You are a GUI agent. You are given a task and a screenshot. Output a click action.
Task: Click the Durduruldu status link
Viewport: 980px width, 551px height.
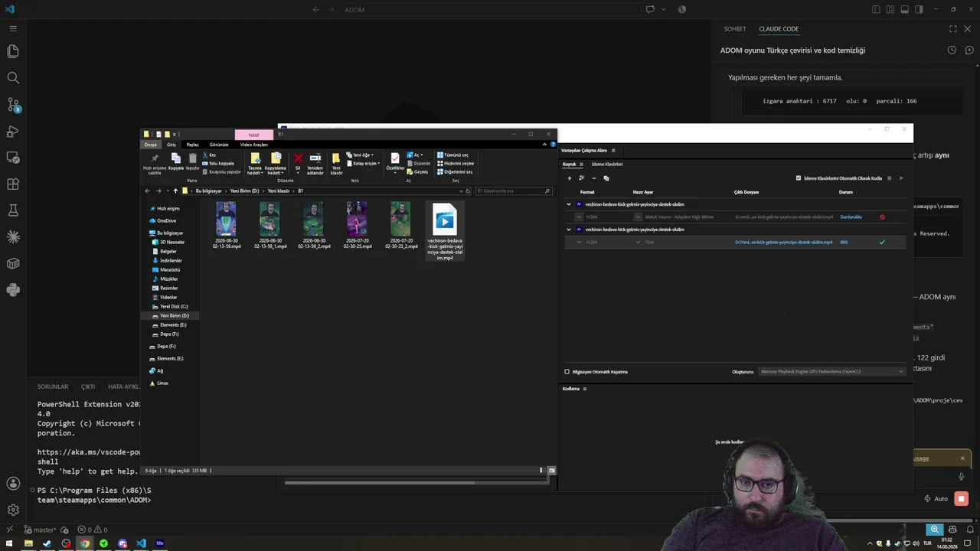(x=851, y=217)
